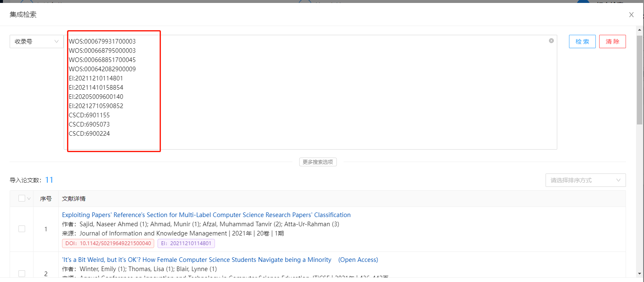644x282 pixels.
Task: Open the 请选择排序方式 sort dropdown
Action: click(x=585, y=180)
